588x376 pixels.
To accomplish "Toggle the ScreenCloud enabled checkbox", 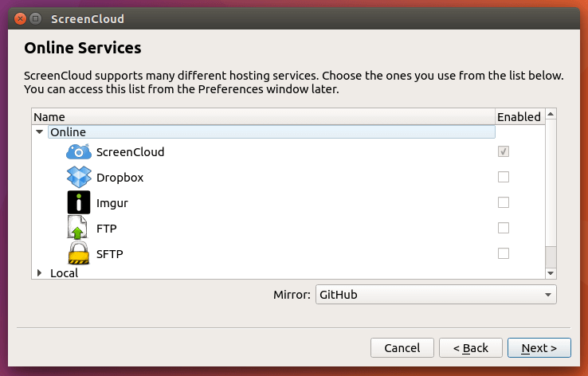I will coord(503,151).
